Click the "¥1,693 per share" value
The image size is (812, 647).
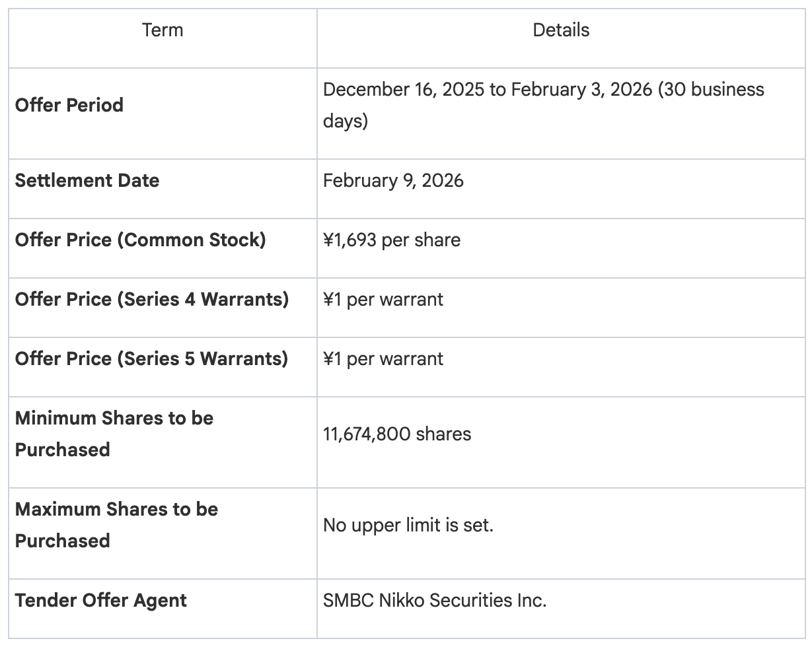[x=392, y=240]
